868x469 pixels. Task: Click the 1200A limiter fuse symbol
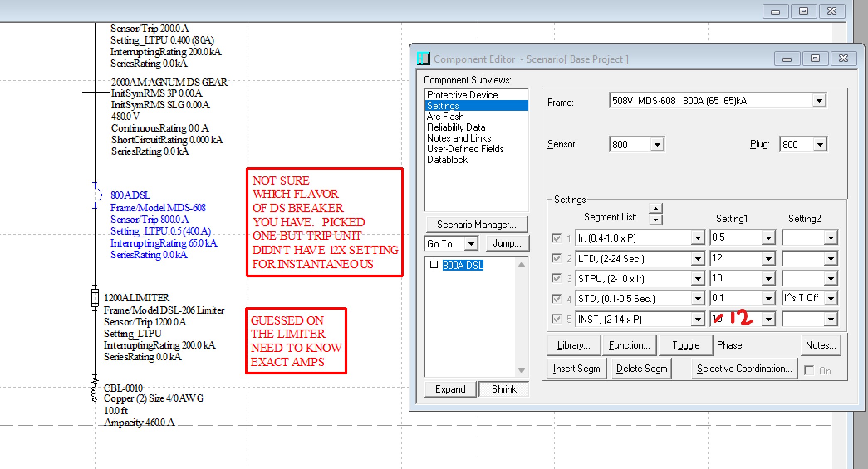pyautogui.click(x=95, y=298)
